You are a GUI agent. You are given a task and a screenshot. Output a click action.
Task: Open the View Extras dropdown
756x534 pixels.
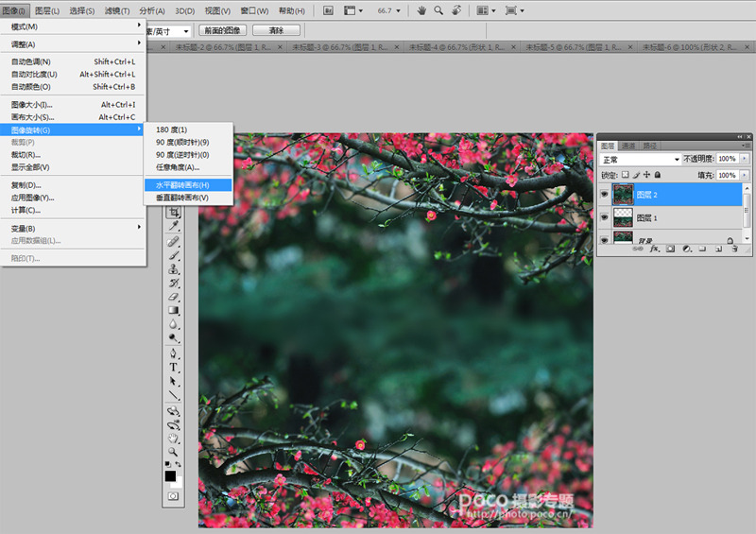(x=353, y=10)
